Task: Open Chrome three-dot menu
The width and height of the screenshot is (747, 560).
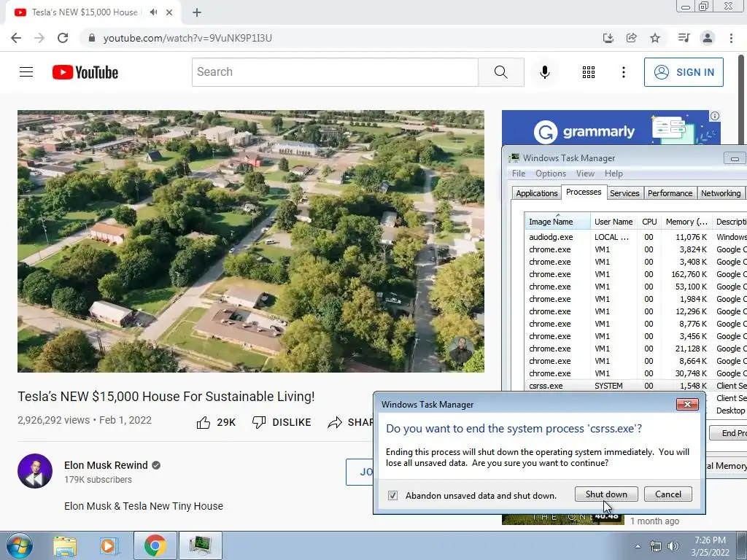Action: point(731,38)
